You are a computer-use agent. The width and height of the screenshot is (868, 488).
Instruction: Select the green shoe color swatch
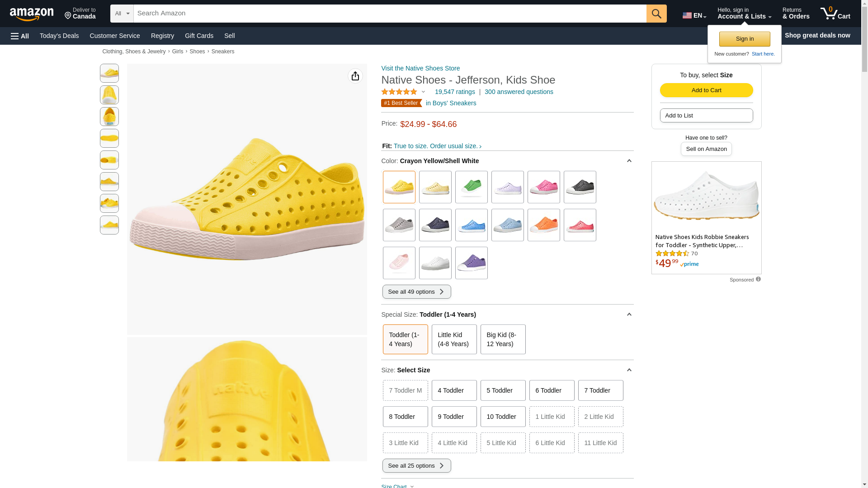471,187
